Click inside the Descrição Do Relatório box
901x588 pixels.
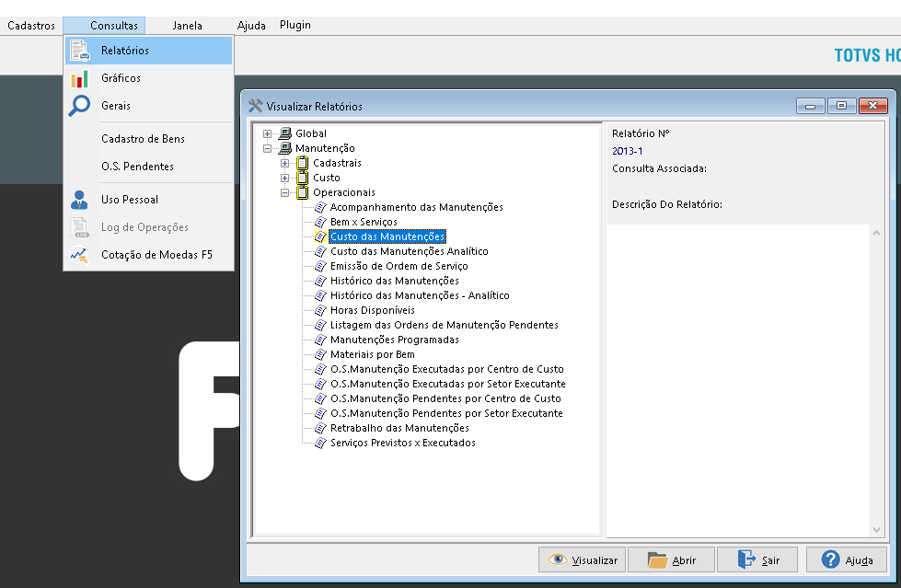coord(739,381)
